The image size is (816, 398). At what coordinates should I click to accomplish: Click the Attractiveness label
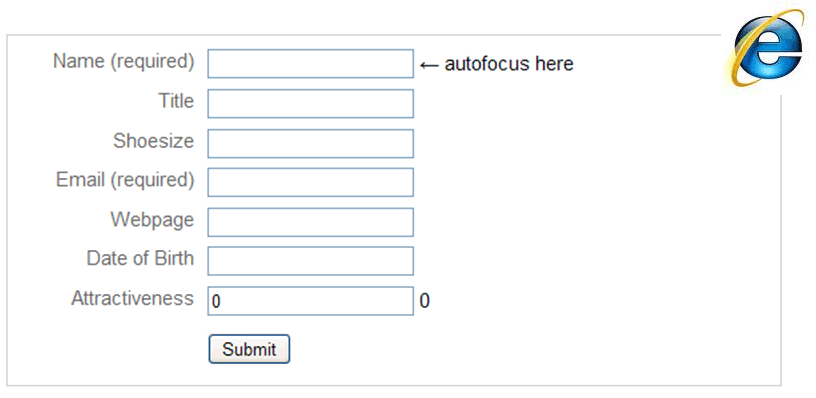click(x=132, y=298)
